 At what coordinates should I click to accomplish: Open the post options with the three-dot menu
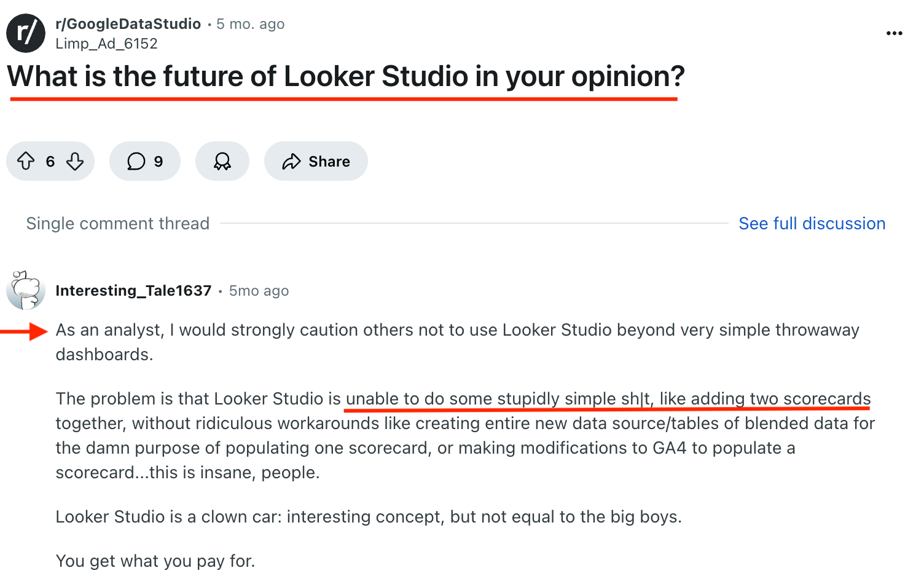coord(894,33)
